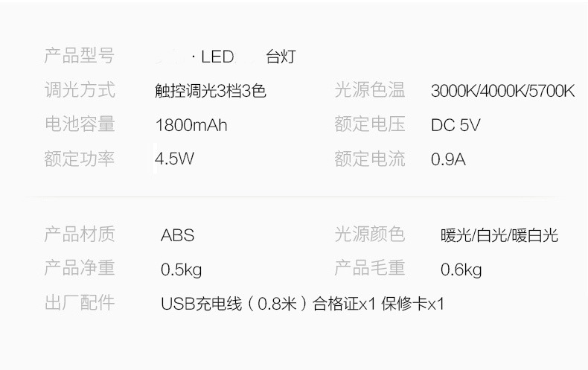
Task: Select the DC 5V voltage value
Action: [x=456, y=125]
